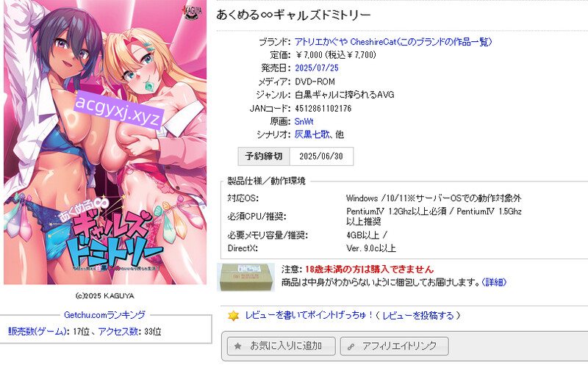This screenshot has height=365, width=588.
Task: Click お気に入りに追加 button
Action: click(282, 346)
